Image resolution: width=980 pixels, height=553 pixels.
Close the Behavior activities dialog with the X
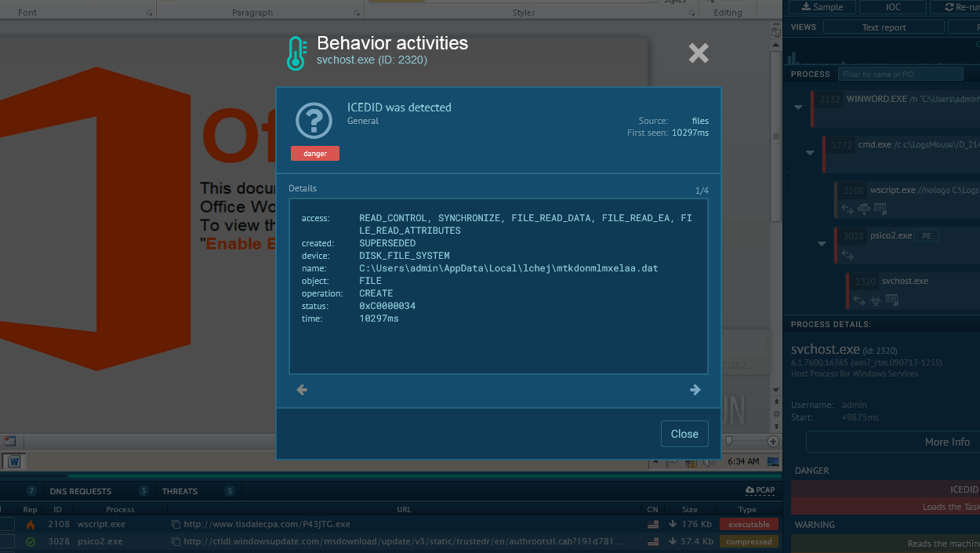click(x=699, y=53)
